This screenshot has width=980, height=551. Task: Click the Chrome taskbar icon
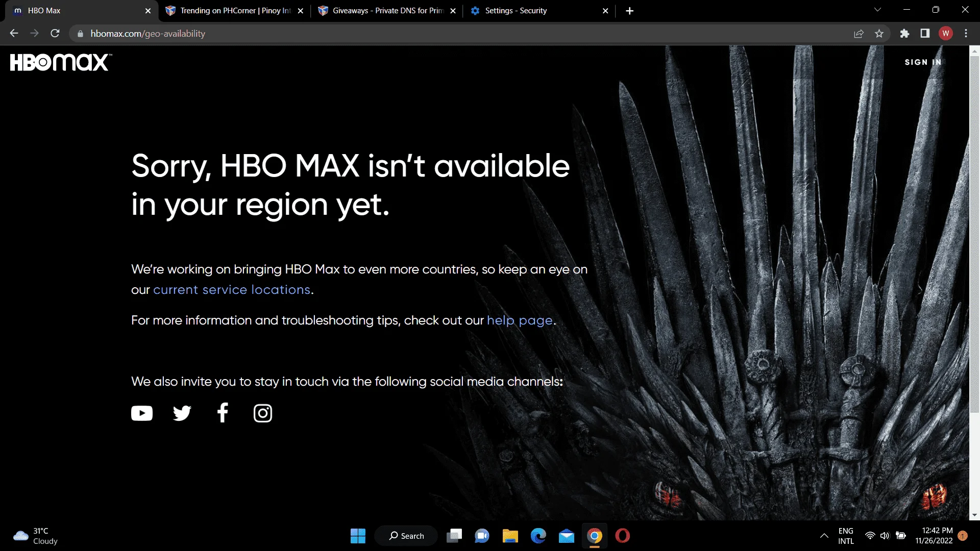click(594, 536)
